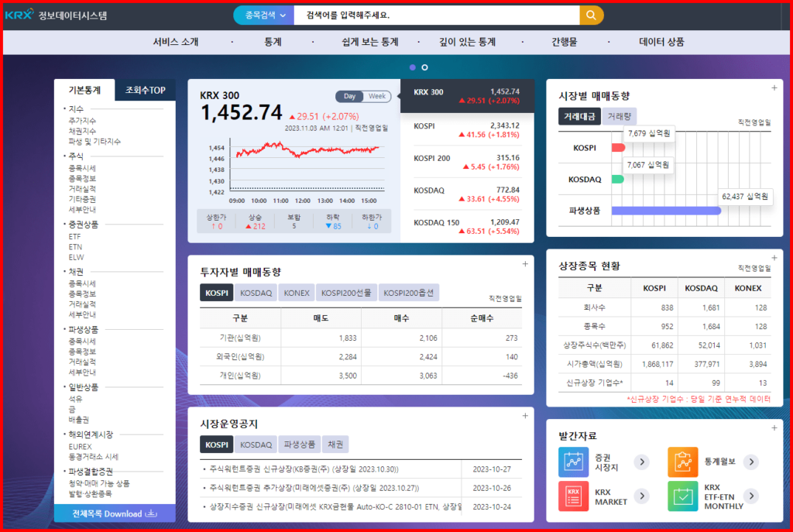Select the KONEX tab in 투자자별 매매동향
Image resolution: width=793 pixels, height=532 pixels.
tap(297, 293)
